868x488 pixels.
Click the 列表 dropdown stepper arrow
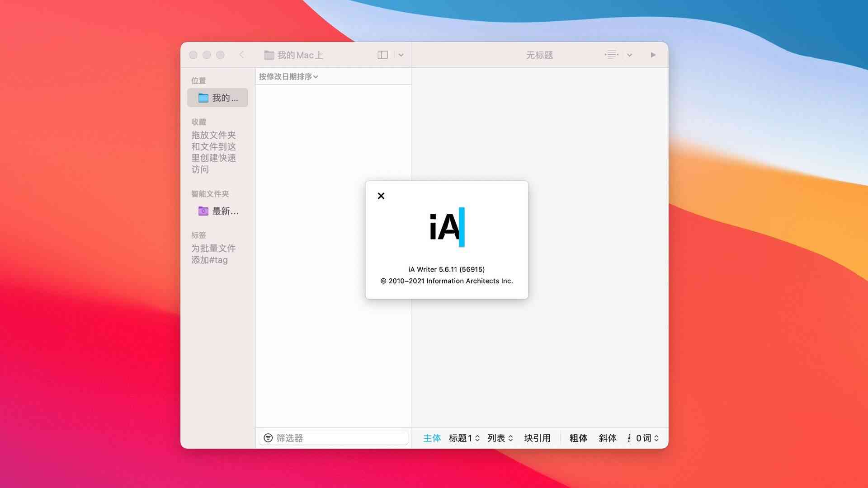513,438
